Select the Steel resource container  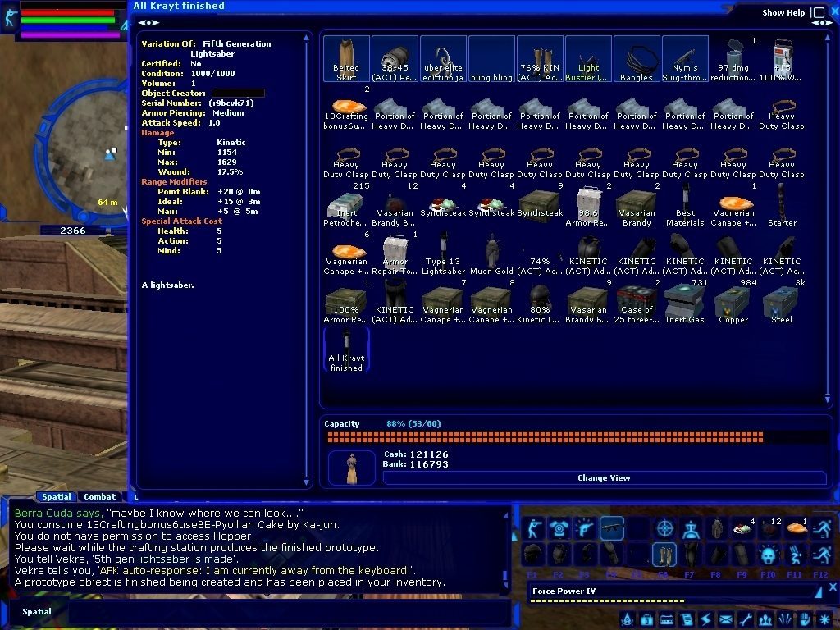click(782, 304)
